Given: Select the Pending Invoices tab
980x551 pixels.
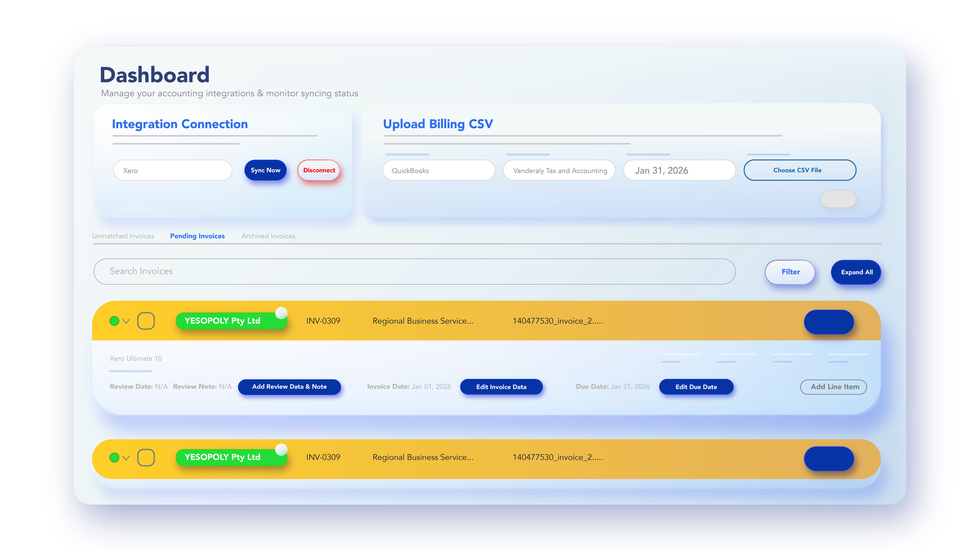Looking at the screenshot, I should [197, 236].
